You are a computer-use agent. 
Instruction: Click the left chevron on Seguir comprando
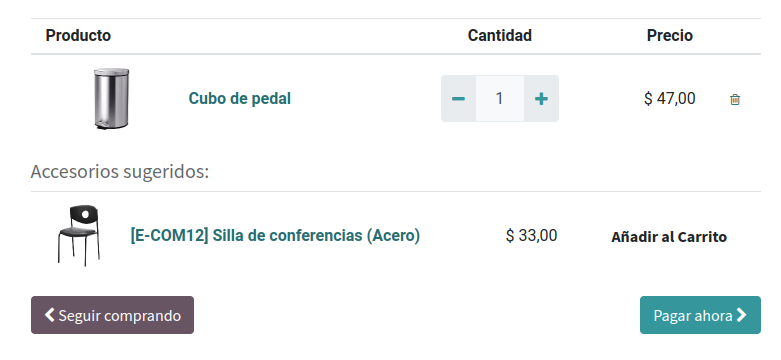pos(49,315)
